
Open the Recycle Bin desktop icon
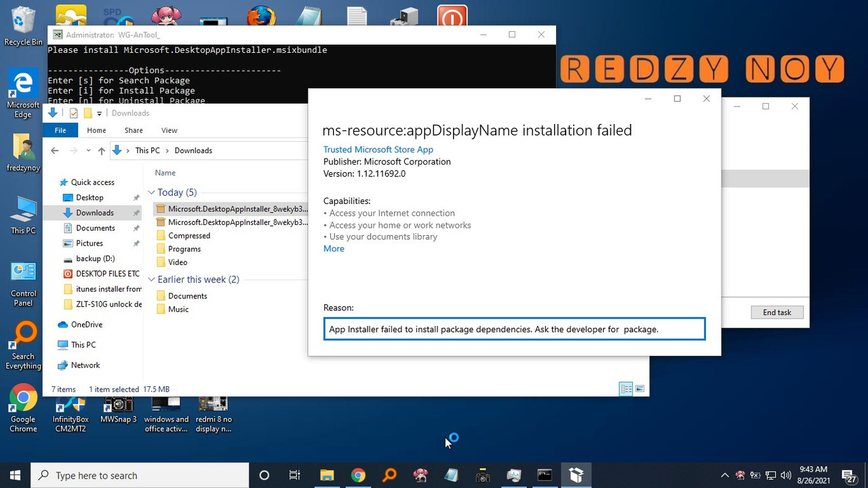click(x=23, y=27)
